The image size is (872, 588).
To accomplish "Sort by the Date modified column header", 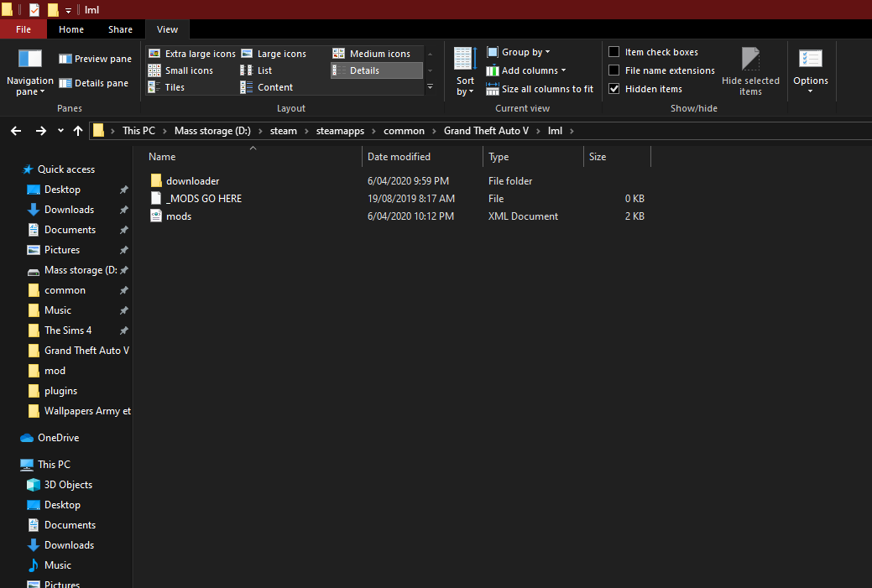I will (423, 157).
